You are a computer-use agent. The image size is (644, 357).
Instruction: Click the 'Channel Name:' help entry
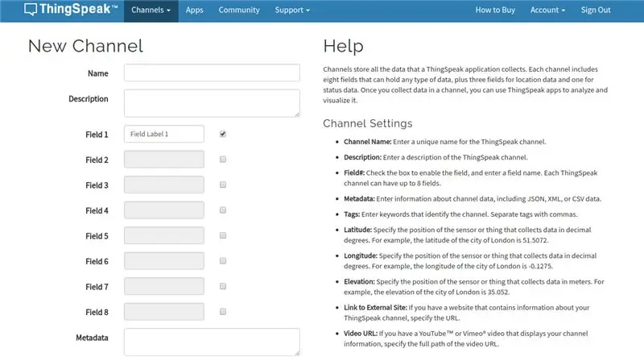pyautogui.click(x=445, y=142)
